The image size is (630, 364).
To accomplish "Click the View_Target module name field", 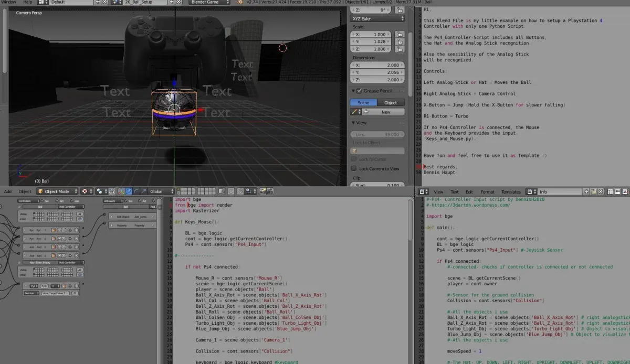I will tap(55, 293).
